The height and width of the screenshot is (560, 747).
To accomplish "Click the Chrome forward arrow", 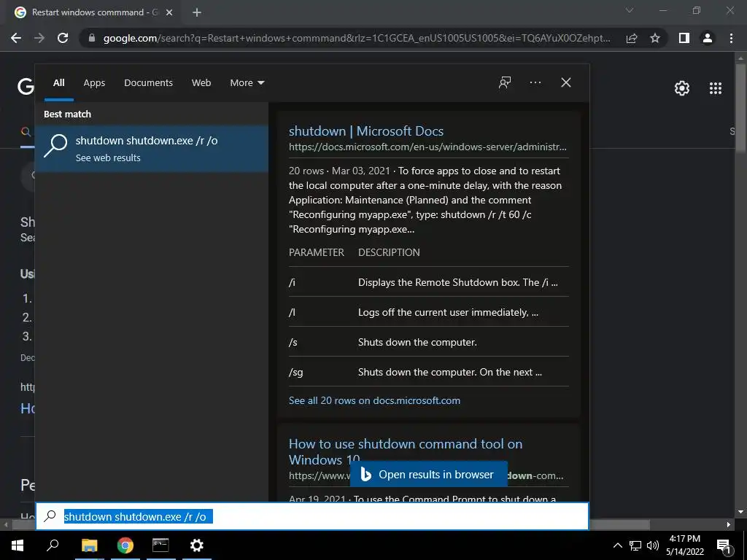I will click(x=39, y=38).
